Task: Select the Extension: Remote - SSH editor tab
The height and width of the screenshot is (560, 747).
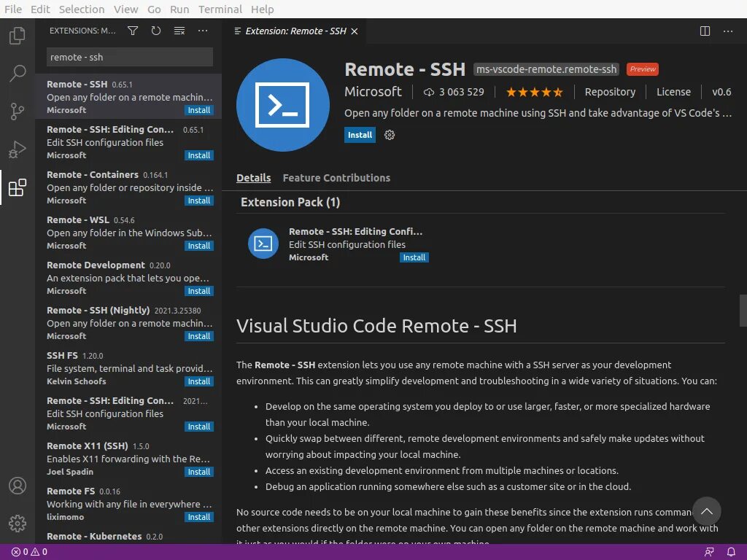Action: click(295, 31)
